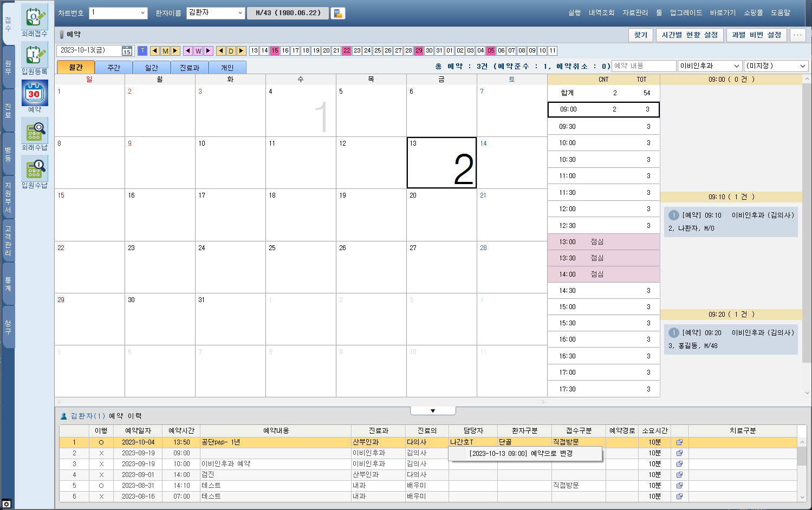Open the 외래수납 outpatient payment icon
The height and width of the screenshot is (510, 812).
(x=34, y=132)
